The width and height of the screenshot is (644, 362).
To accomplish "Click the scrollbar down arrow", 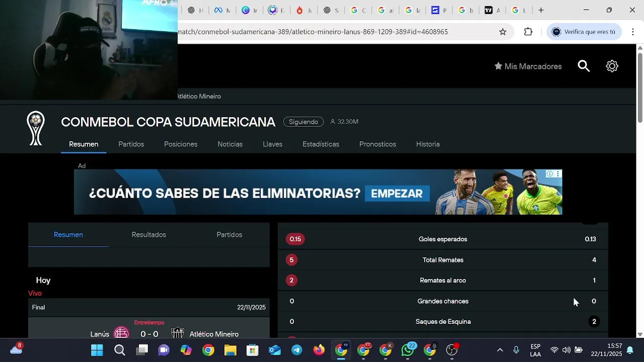I will click(x=640, y=334).
